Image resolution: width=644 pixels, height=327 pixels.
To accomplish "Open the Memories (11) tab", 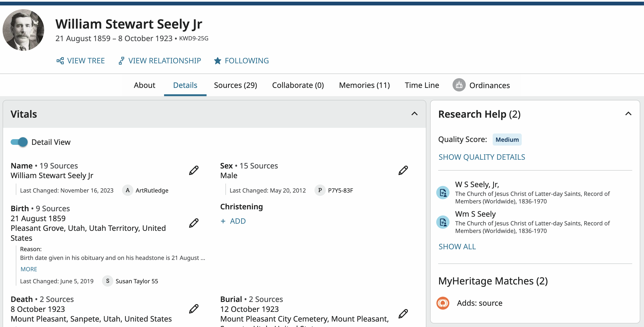I will 364,85.
